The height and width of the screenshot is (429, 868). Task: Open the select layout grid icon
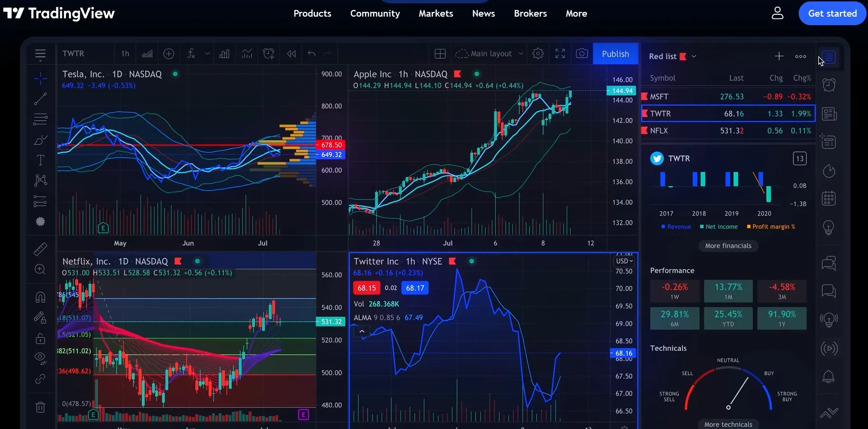point(440,54)
